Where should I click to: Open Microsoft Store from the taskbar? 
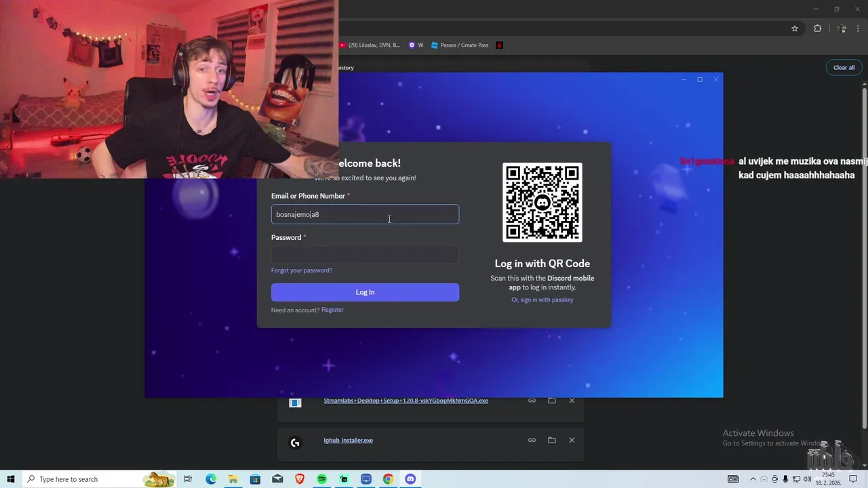point(255,479)
